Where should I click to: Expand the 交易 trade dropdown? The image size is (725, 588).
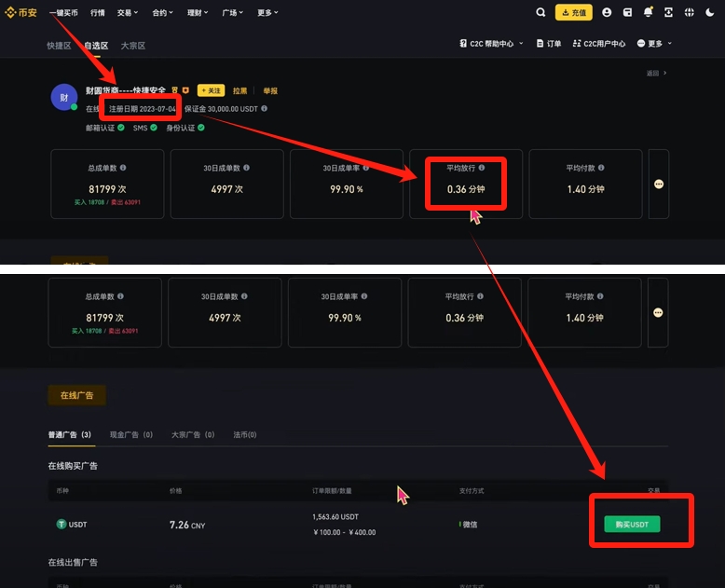(x=127, y=12)
